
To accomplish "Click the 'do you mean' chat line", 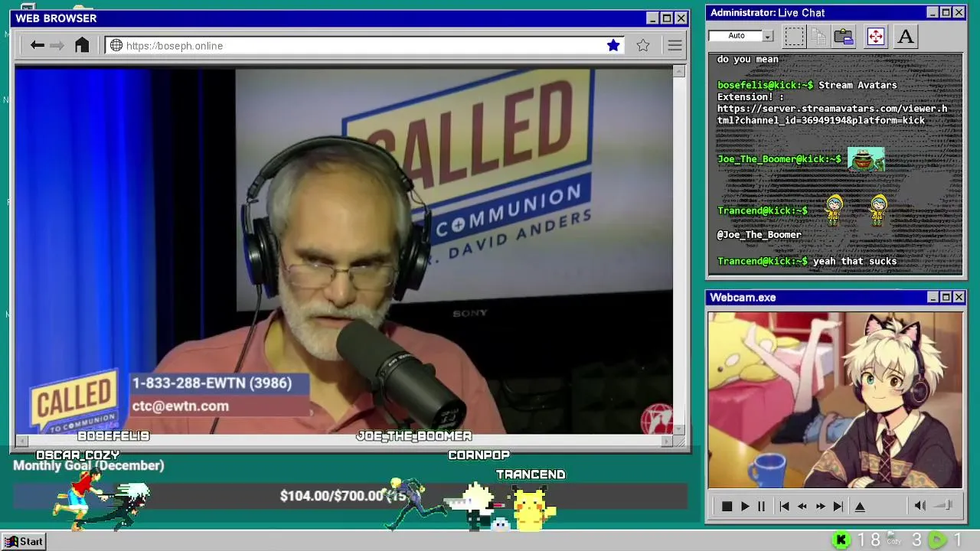I will [747, 59].
